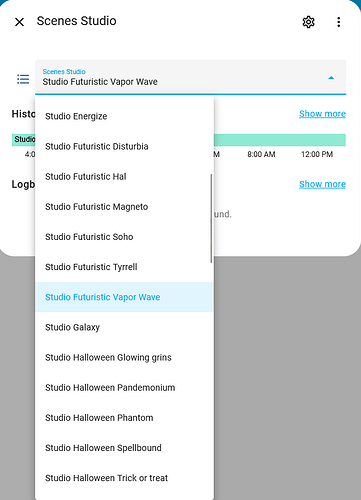
Task: Choose Studio Galaxy scene
Action: pos(124,327)
